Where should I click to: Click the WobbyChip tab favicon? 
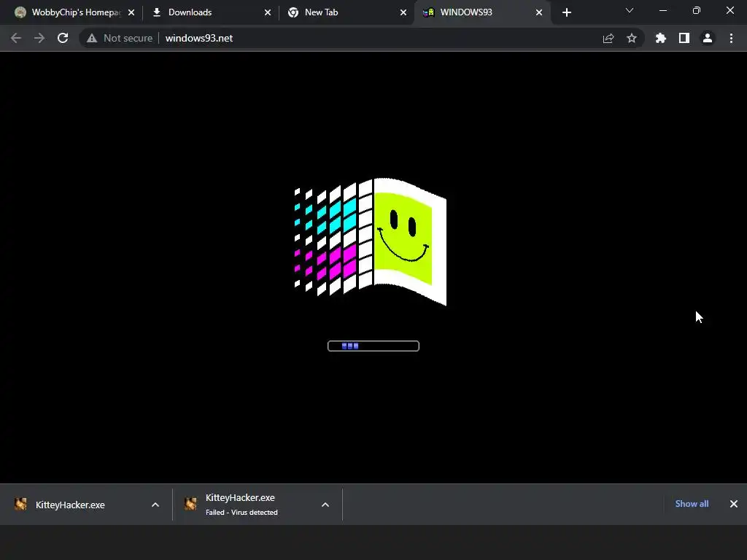tap(20, 12)
